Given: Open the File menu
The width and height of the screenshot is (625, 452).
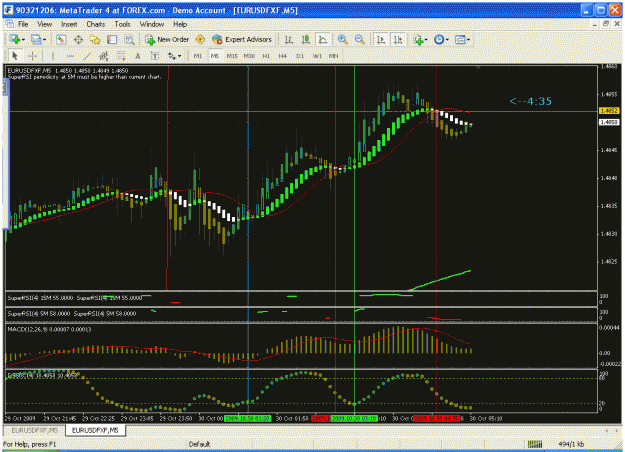Looking at the screenshot, I should click(23, 24).
